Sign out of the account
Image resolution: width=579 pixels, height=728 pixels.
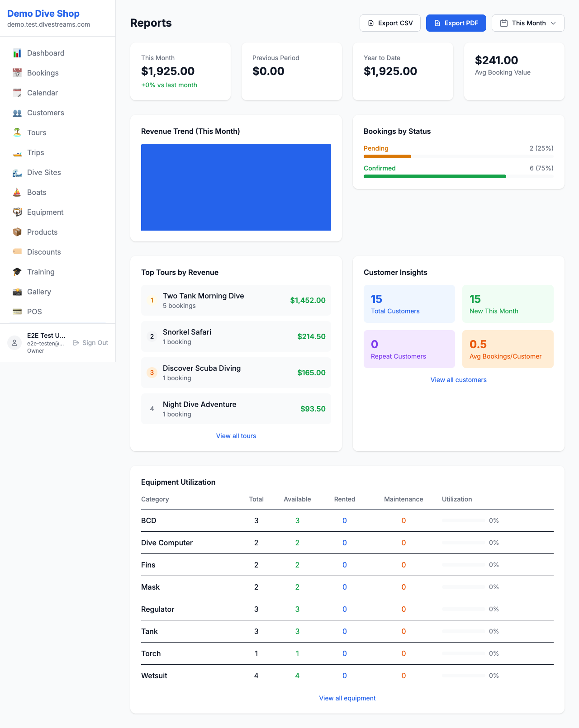tap(90, 343)
